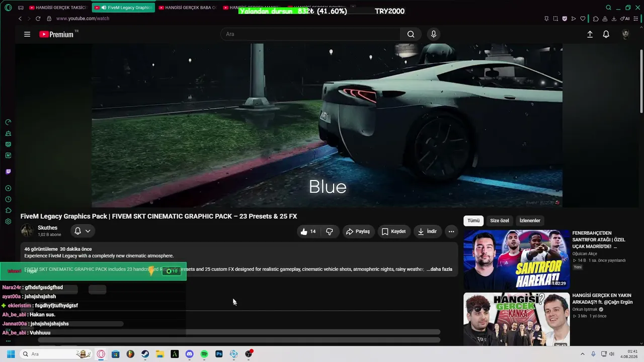This screenshot has height=362, width=644.
Task: Add page to bookmarks with heart icon
Action: pyautogui.click(x=583, y=19)
